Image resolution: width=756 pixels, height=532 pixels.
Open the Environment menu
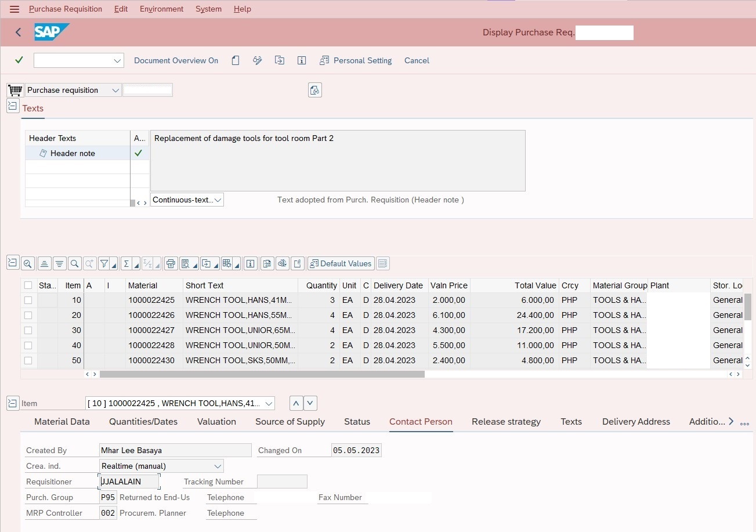(x=162, y=9)
